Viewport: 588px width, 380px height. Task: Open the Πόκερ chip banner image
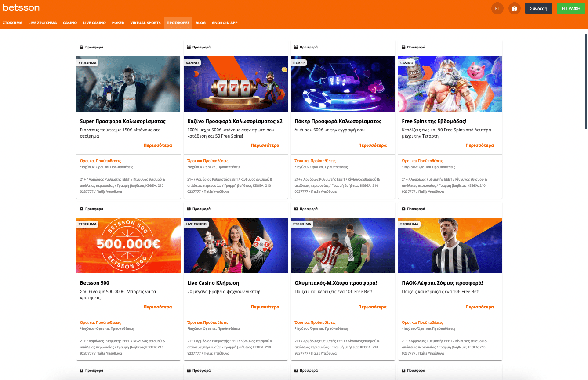click(343, 84)
